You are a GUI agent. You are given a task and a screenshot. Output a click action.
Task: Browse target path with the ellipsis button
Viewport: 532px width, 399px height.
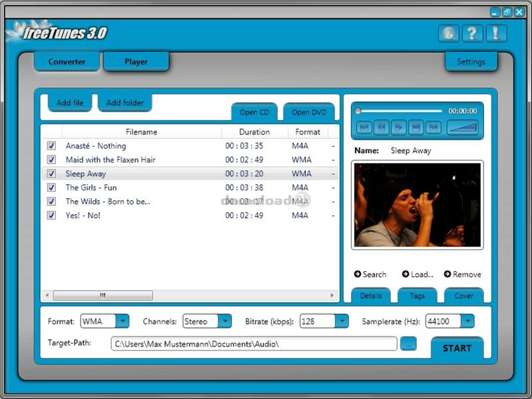pyautogui.click(x=409, y=344)
